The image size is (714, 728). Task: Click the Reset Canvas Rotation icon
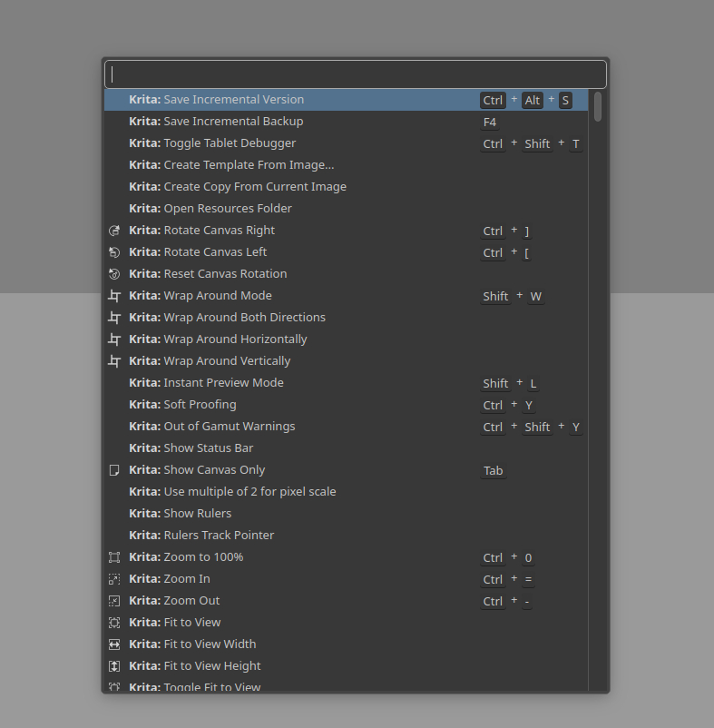(114, 274)
